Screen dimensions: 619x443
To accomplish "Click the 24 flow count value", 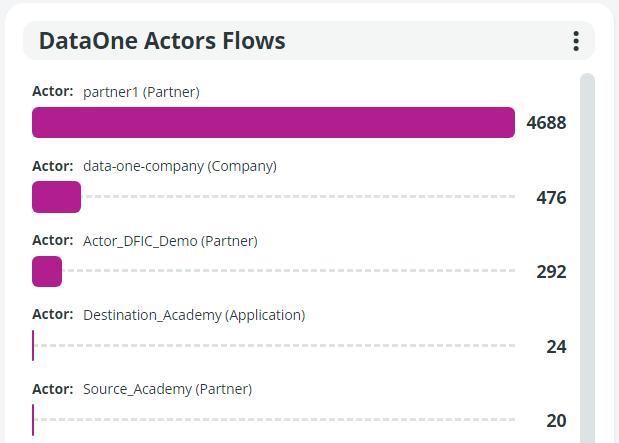I will [556, 347].
